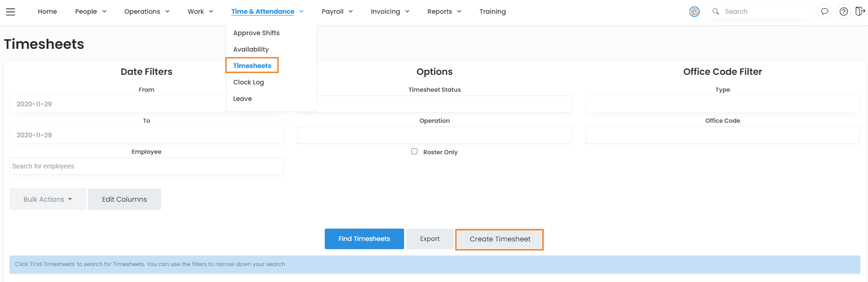The height and width of the screenshot is (282, 868).
Task: Click the Search for employees field
Action: tap(146, 166)
